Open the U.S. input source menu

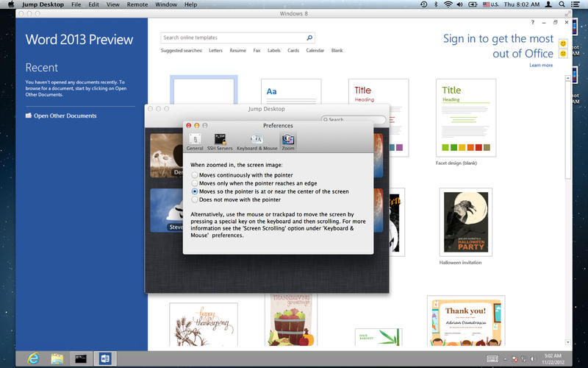[x=491, y=4]
